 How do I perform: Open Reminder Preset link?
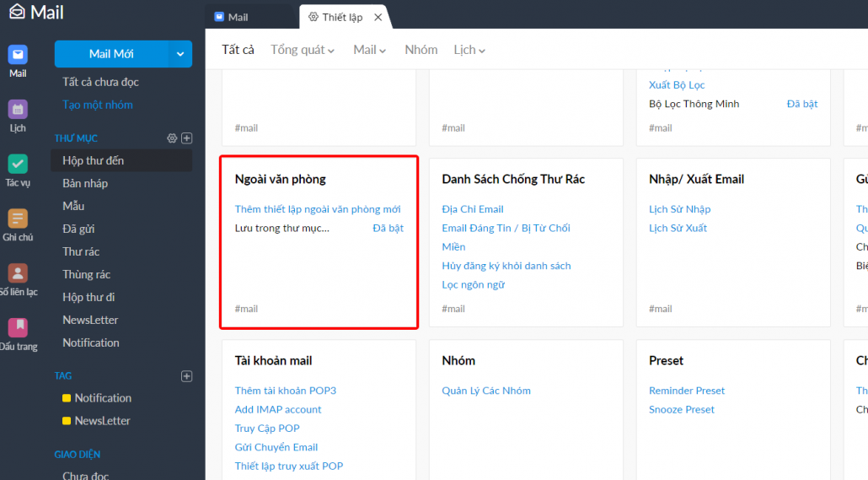(687, 391)
